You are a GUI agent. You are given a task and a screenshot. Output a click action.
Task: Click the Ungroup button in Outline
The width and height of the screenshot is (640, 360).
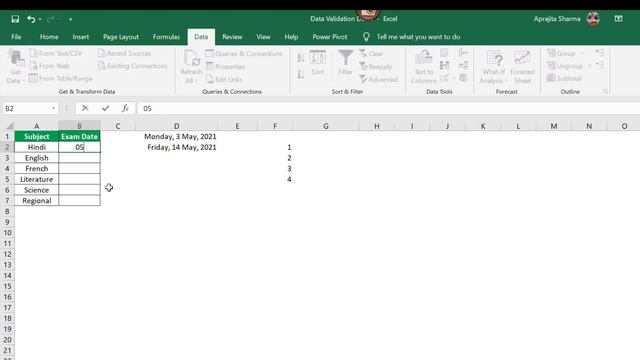click(x=565, y=66)
